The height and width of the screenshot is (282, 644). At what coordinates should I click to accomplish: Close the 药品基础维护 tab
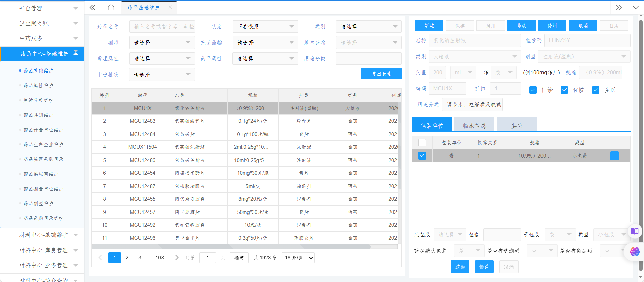pyautogui.click(x=170, y=7)
